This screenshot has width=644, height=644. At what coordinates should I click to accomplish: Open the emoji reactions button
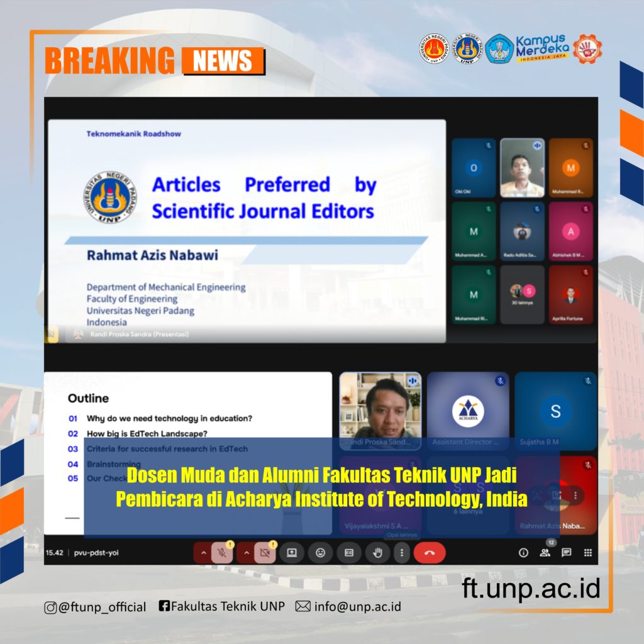click(320, 553)
